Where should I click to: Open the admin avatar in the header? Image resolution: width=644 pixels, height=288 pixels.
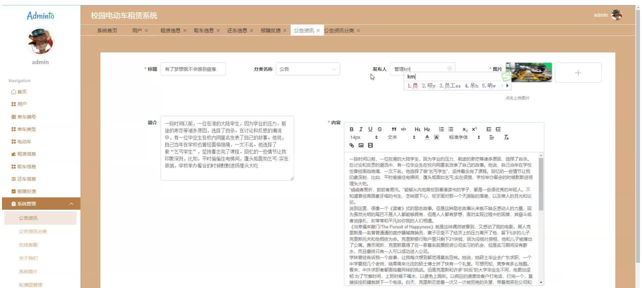click(x=617, y=15)
